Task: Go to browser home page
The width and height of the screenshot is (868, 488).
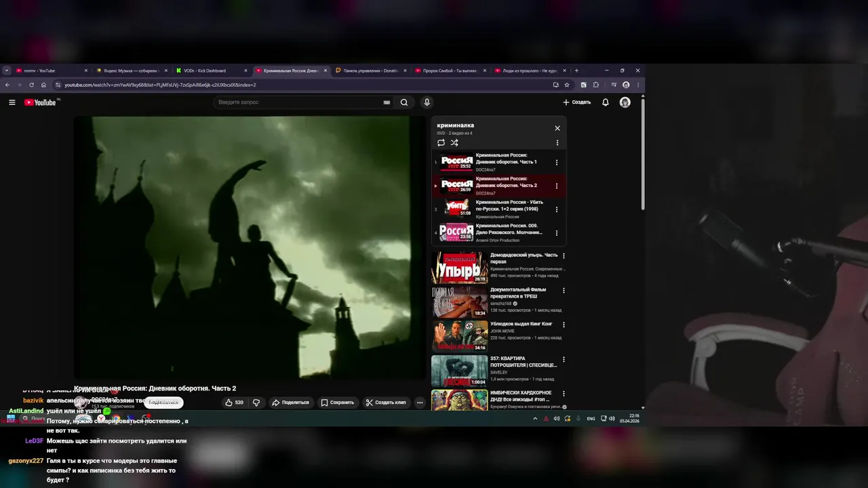Action: pos(43,85)
